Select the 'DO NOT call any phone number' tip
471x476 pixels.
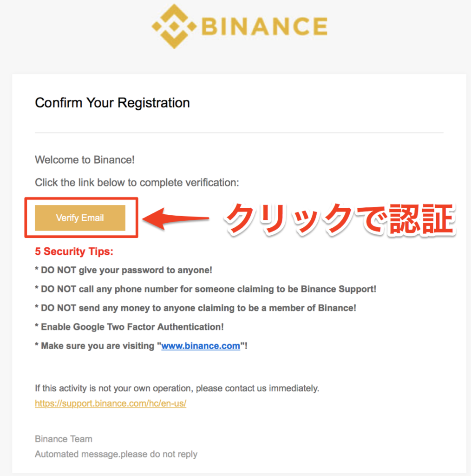206,289
